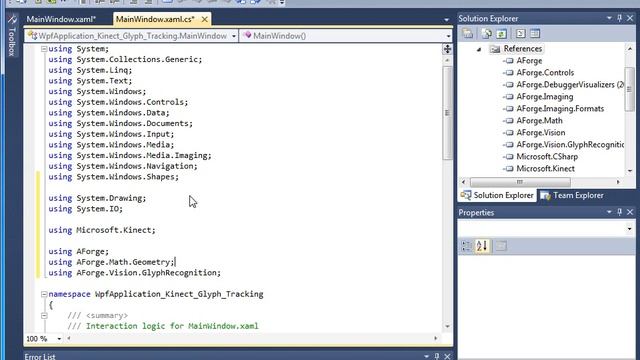This screenshot has height=360, width=640.
Task: Select the Microsoft.CSharp reference
Action: [547, 156]
